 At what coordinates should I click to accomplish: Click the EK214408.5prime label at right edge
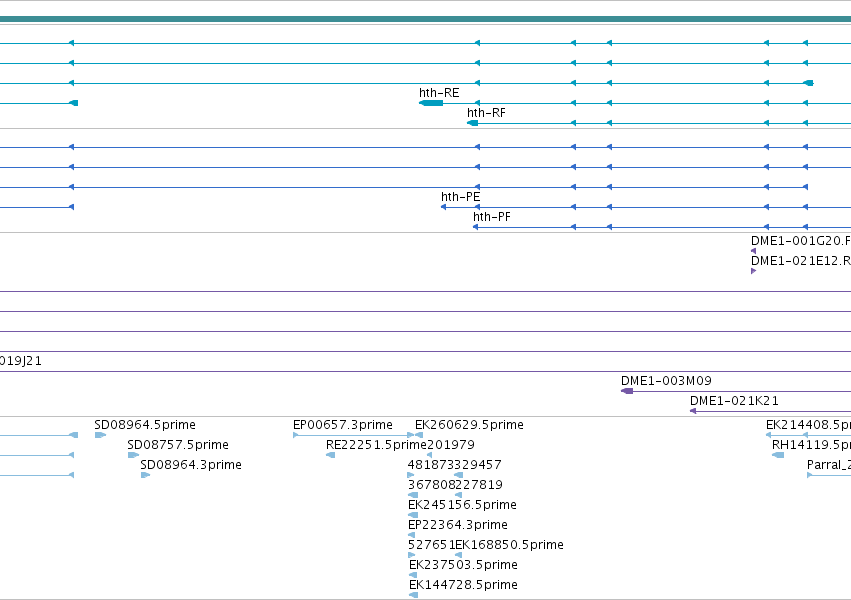pyautogui.click(x=808, y=425)
